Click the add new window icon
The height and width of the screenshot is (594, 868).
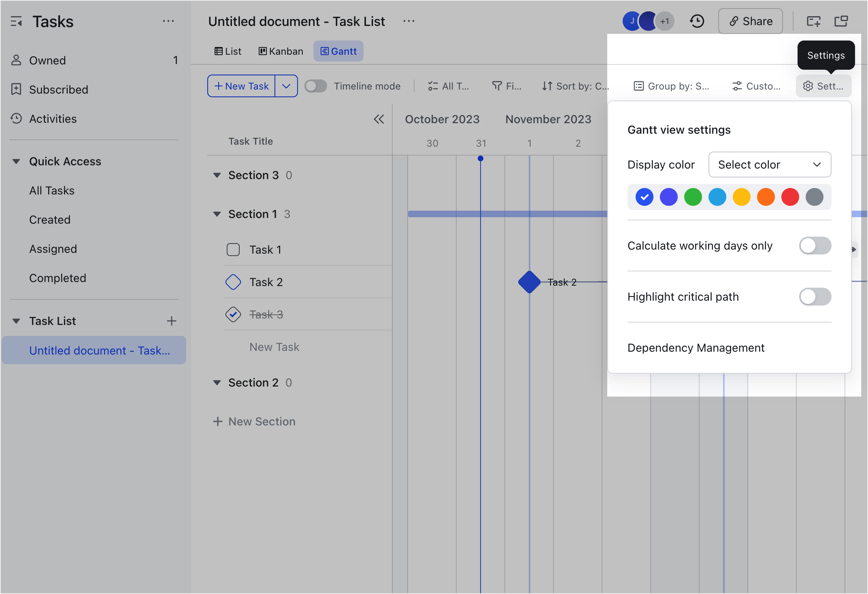coord(813,21)
